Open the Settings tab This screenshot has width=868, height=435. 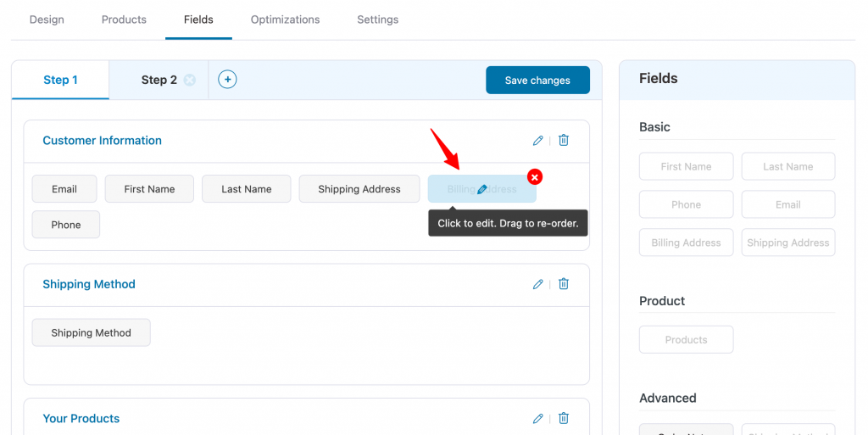click(x=377, y=20)
